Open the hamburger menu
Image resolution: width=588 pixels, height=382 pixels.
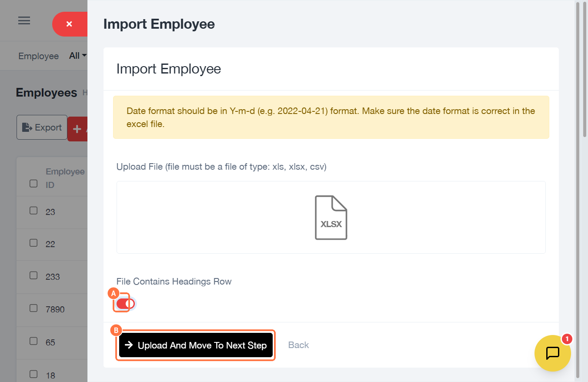[24, 20]
